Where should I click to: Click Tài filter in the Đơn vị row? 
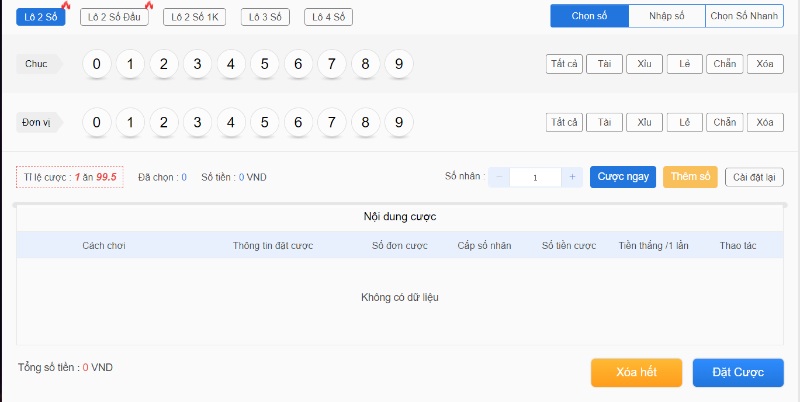coord(604,123)
